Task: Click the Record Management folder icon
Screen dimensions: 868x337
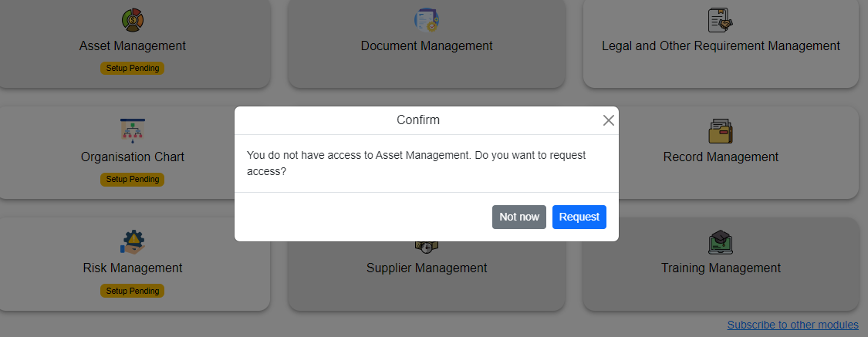Action: (721, 130)
